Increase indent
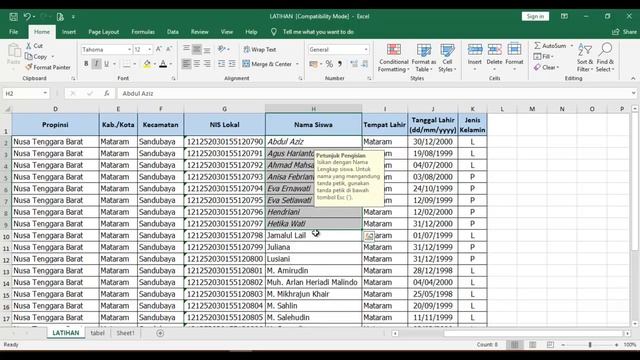This screenshot has width=640, height=360. click(x=232, y=64)
